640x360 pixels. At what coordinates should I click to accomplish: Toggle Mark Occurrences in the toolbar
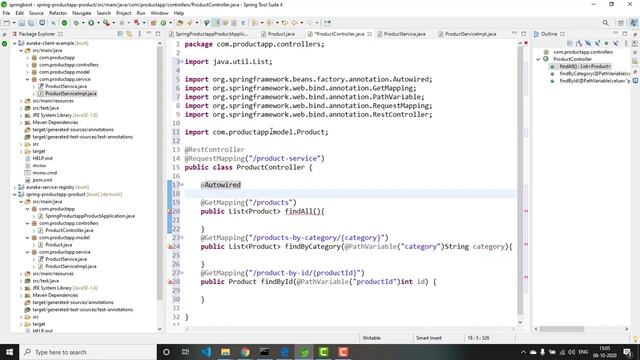click(x=216, y=23)
